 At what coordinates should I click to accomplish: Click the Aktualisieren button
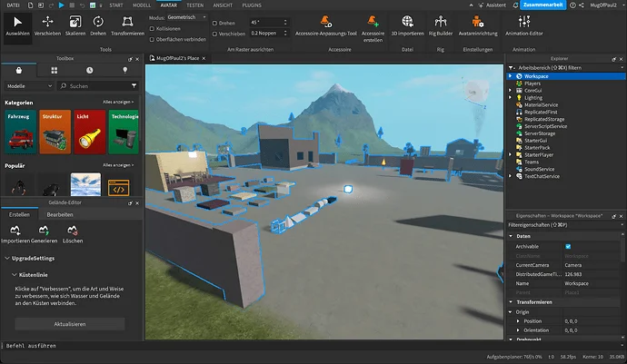(x=70, y=324)
